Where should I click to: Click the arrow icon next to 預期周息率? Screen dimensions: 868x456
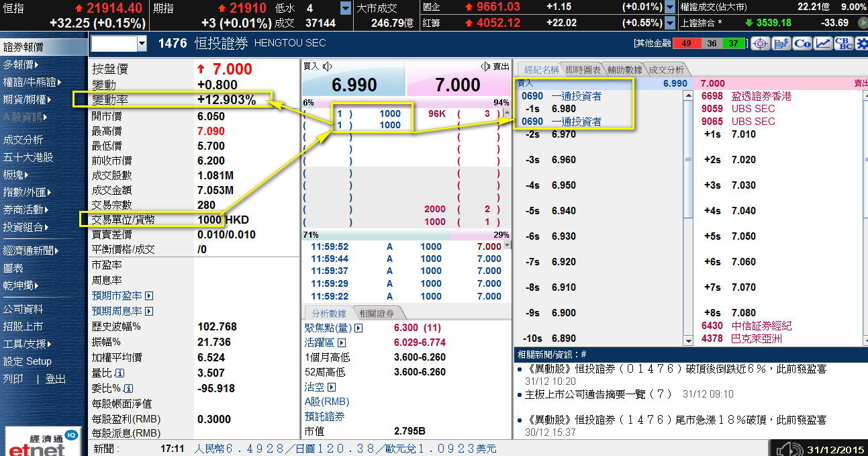(x=149, y=312)
